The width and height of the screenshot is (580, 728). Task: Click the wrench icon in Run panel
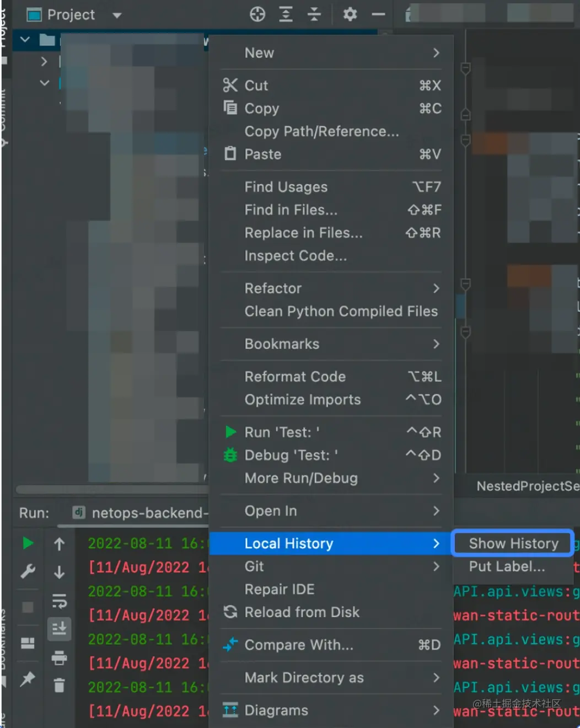tap(28, 571)
